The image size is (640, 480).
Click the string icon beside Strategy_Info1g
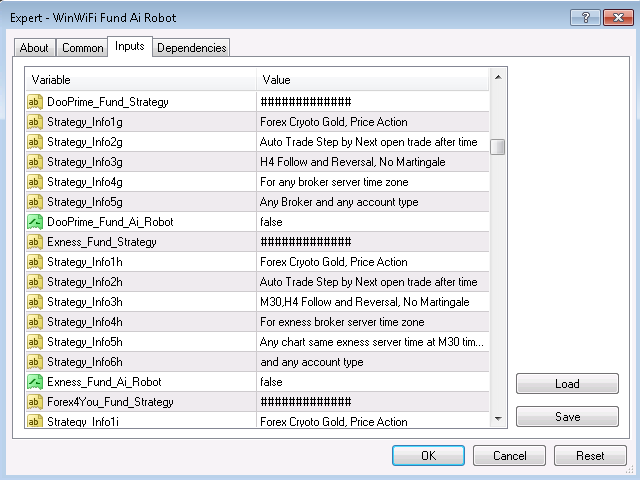point(35,122)
